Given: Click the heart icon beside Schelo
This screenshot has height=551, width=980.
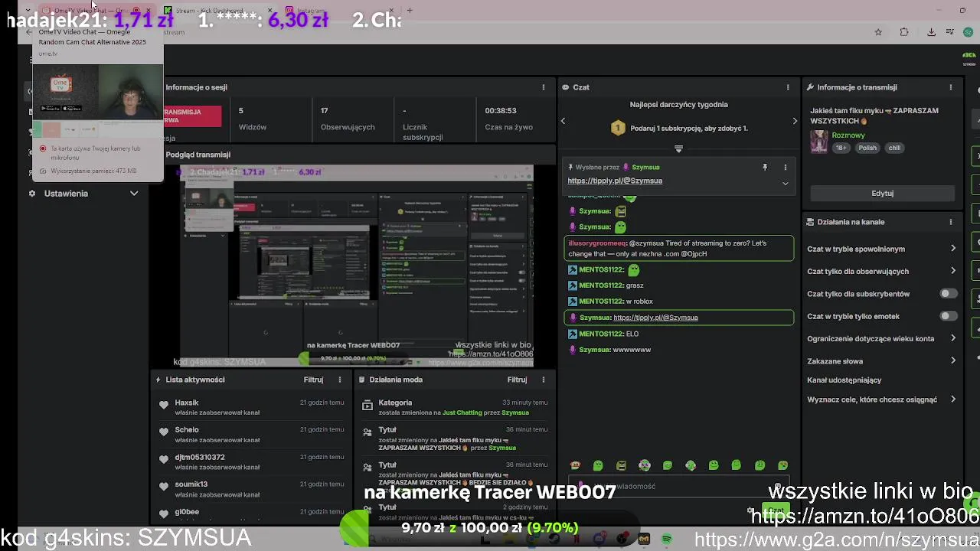Looking at the screenshot, I should (164, 432).
